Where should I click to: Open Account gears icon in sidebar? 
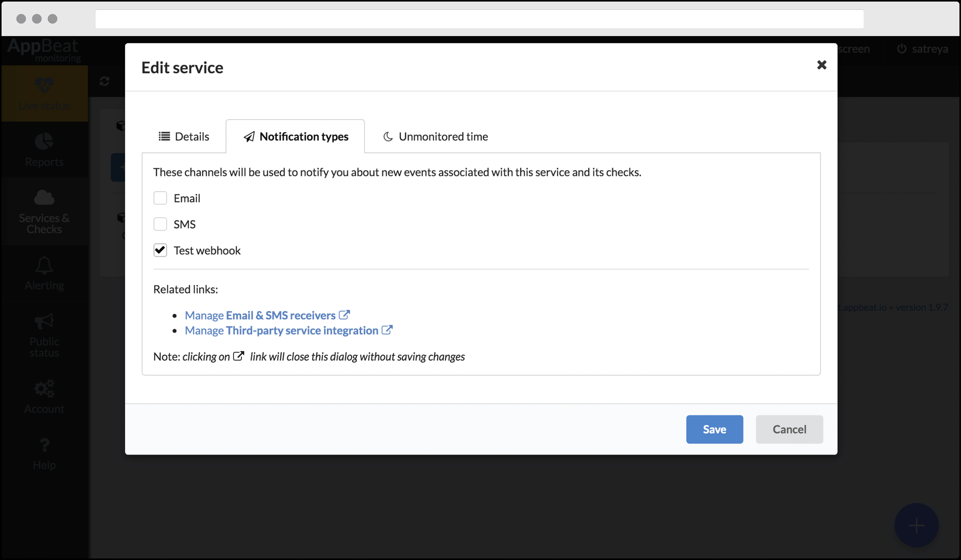coord(44,389)
